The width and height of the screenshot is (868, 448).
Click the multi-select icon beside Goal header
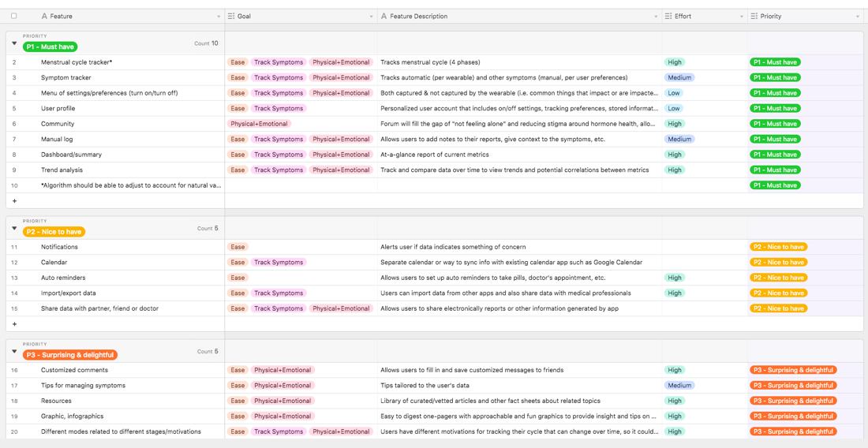point(231,17)
